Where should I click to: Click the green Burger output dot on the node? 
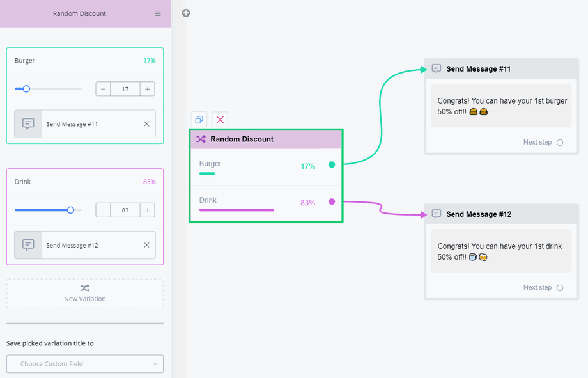tap(332, 165)
